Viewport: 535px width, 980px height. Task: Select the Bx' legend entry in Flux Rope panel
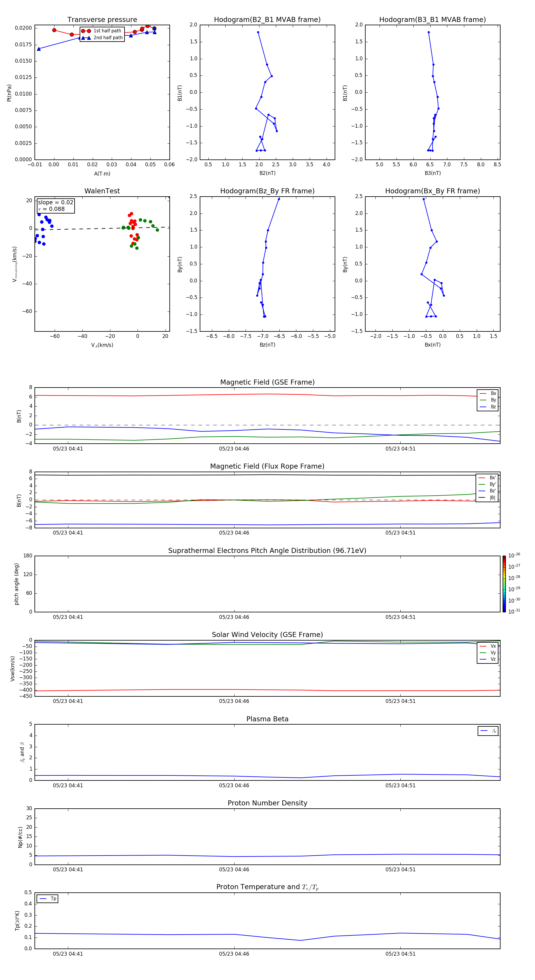tap(487, 478)
